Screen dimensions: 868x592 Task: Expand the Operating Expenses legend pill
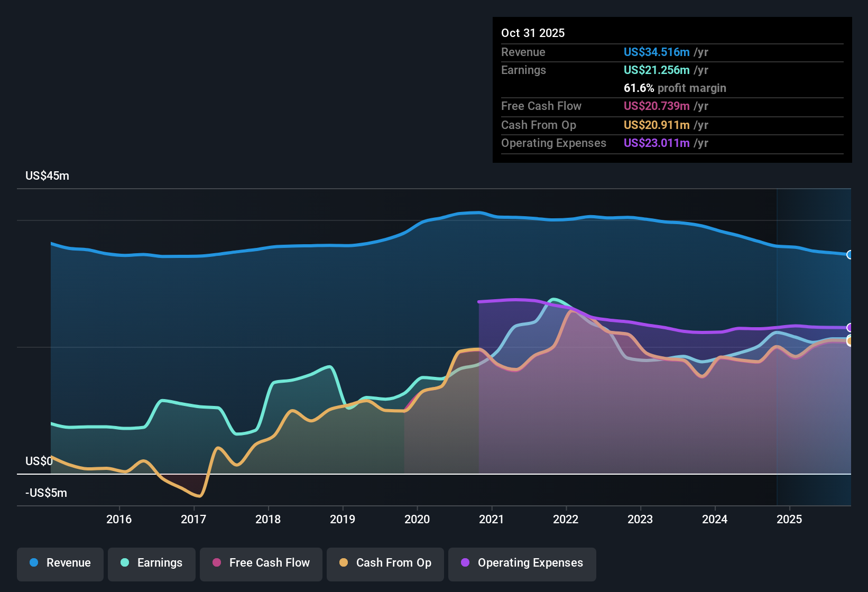click(522, 563)
